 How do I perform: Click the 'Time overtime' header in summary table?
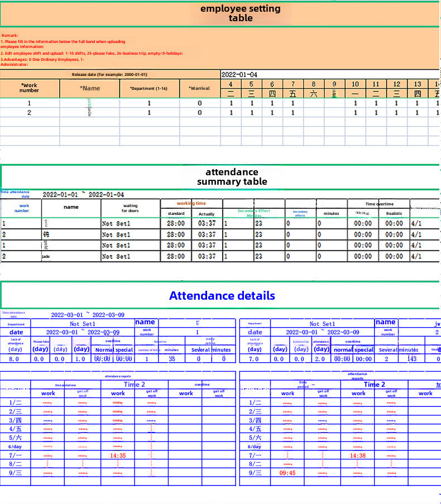point(379,204)
